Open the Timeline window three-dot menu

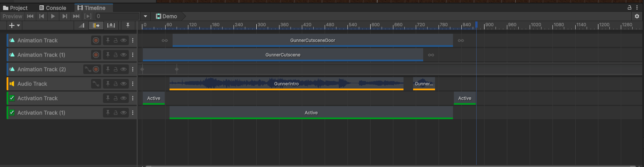point(637,7)
